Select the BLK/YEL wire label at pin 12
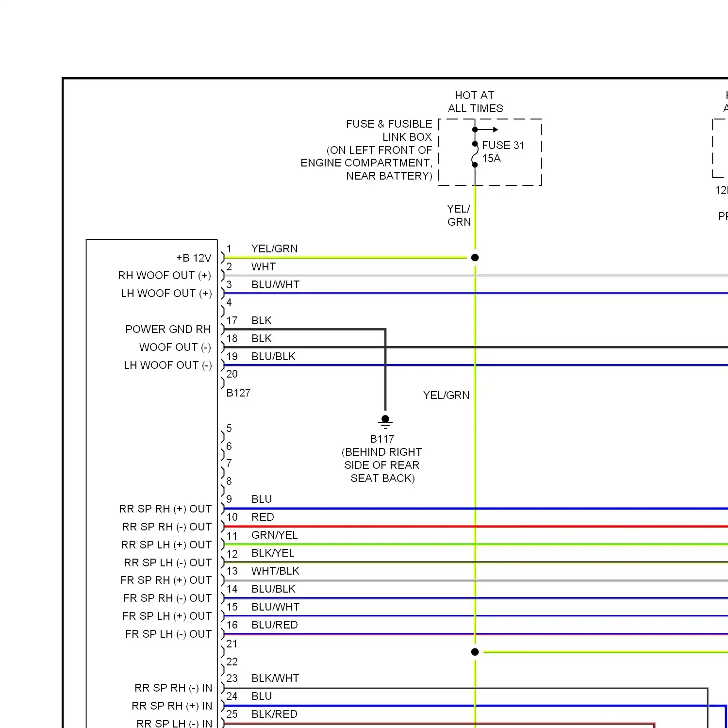The height and width of the screenshot is (728, 728). (273, 553)
